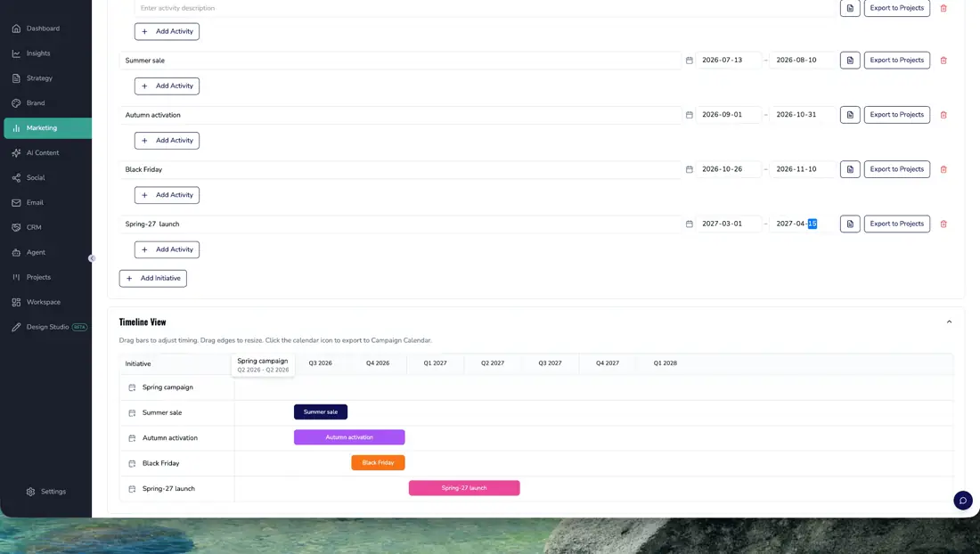This screenshot has width=980, height=554.
Task: Click Spring-27 launch start date 2027-03-01
Action: point(728,224)
